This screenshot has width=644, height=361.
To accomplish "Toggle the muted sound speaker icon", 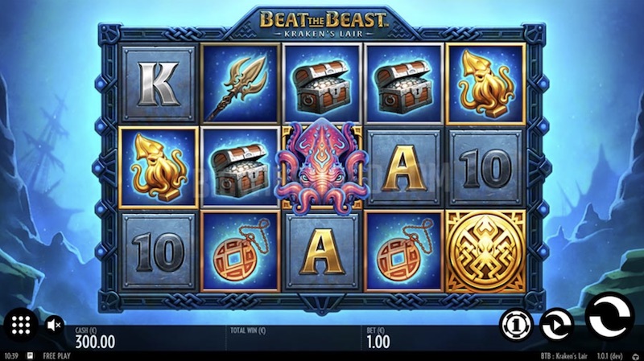I will (54, 326).
